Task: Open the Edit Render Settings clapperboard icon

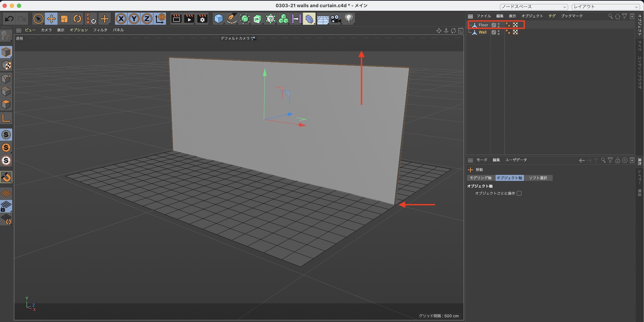Action: [202, 19]
